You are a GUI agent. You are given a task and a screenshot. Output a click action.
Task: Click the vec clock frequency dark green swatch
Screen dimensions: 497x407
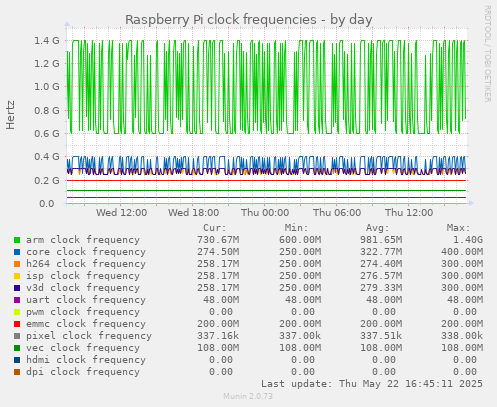click(17, 348)
